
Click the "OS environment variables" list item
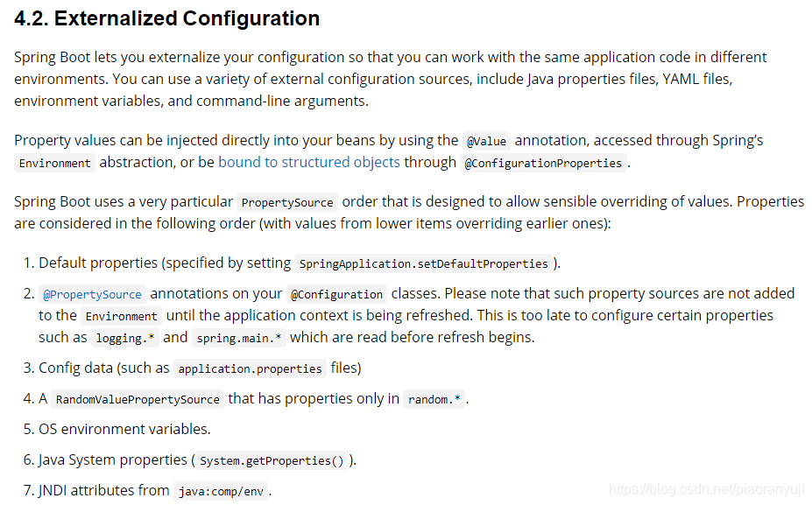124,429
